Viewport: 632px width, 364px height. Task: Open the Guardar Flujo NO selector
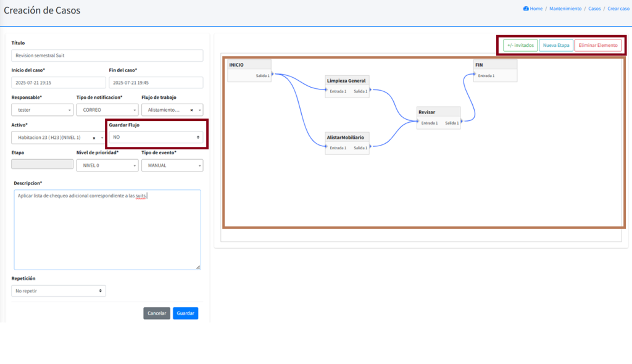[x=157, y=137]
